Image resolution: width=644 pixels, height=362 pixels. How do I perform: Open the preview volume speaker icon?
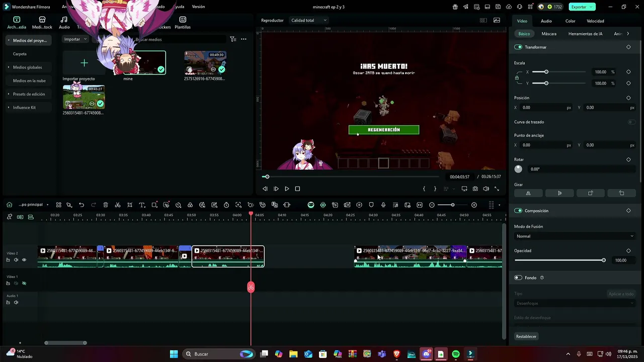[486, 189]
